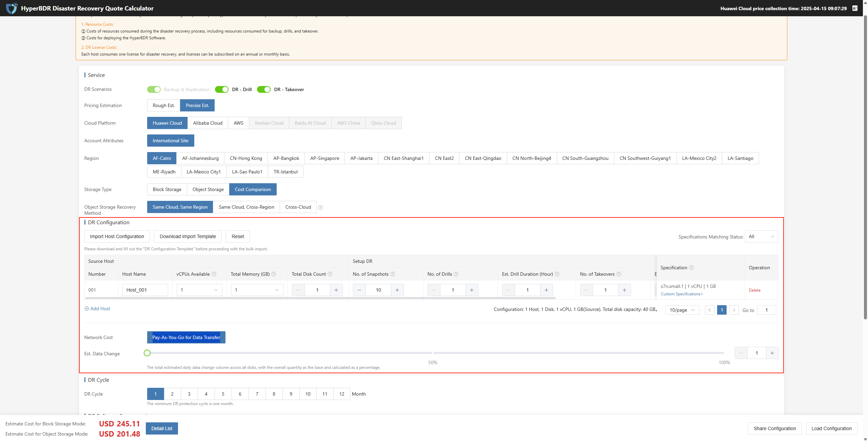868x442 pixels.
Task: Open vCPUs Available dropdown for Host_001
Action: pyautogui.click(x=199, y=290)
